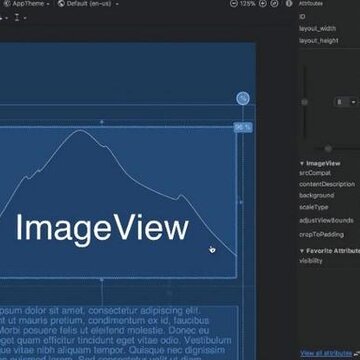This screenshot has width=360, height=360.
Task: Open the View all attributes link
Action: [x=326, y=353]
